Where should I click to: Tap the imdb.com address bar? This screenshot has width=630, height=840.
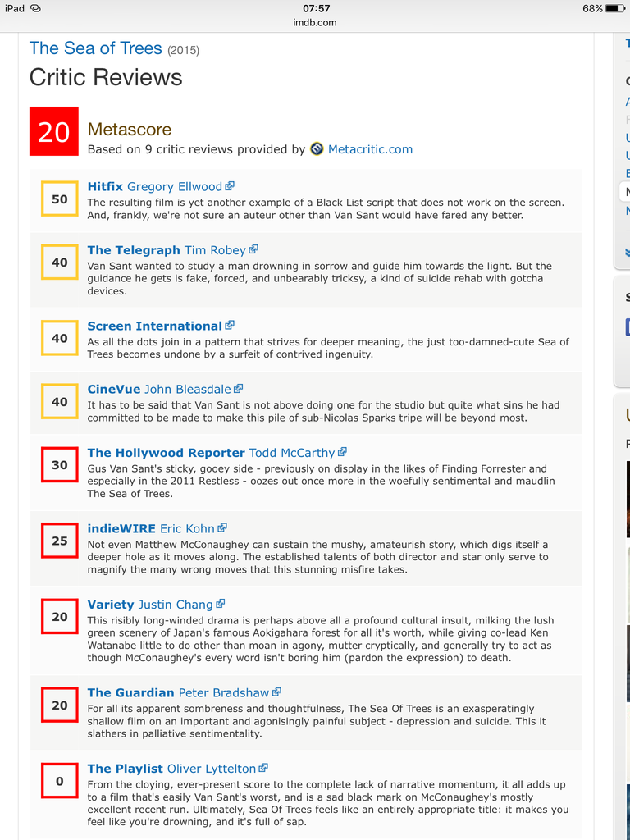315,22
